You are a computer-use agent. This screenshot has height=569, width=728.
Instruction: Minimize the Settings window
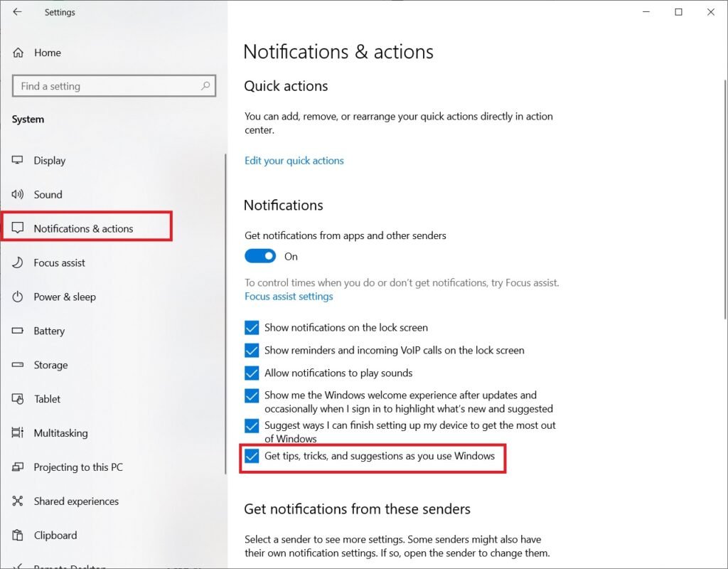[x=646, y=12]
